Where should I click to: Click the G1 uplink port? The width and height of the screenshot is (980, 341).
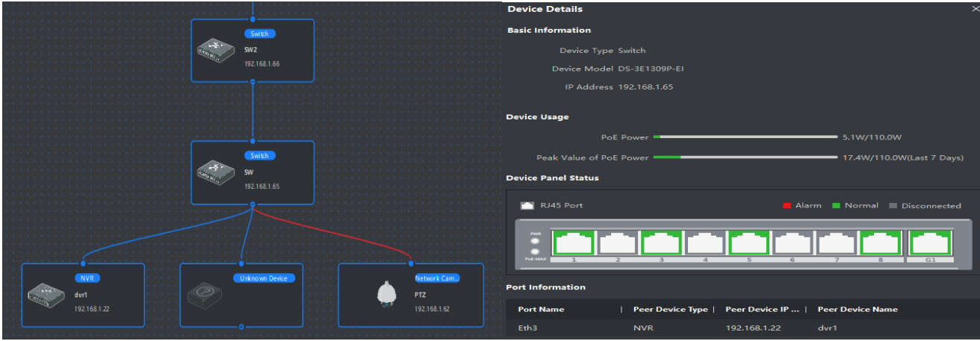930,243
